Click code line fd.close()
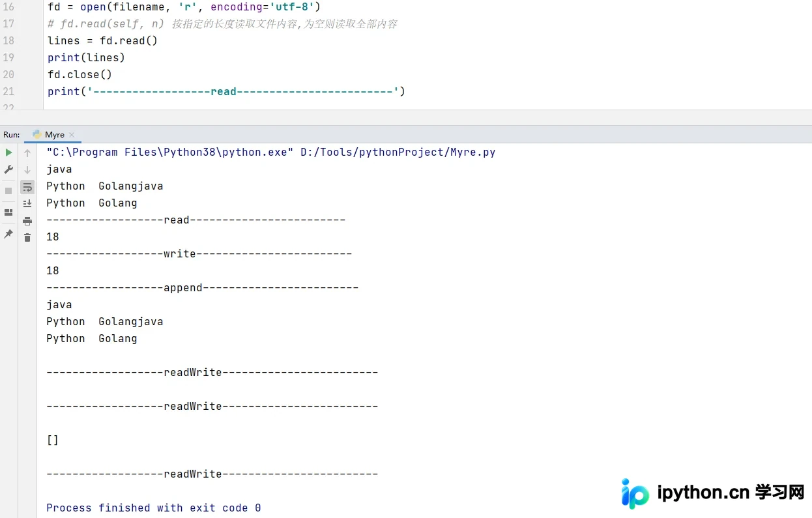812x518 pixels. (80, 75)
